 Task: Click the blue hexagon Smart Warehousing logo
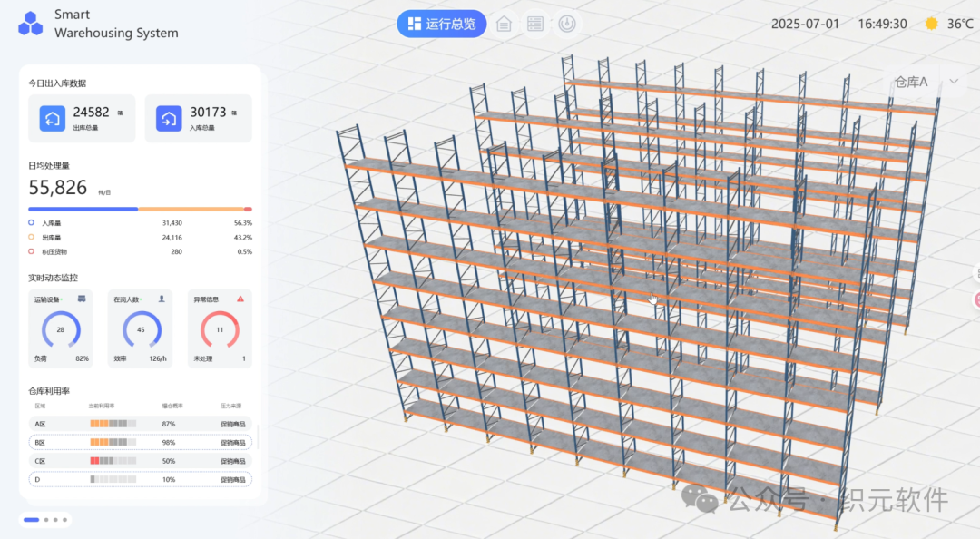coord(31,24)
